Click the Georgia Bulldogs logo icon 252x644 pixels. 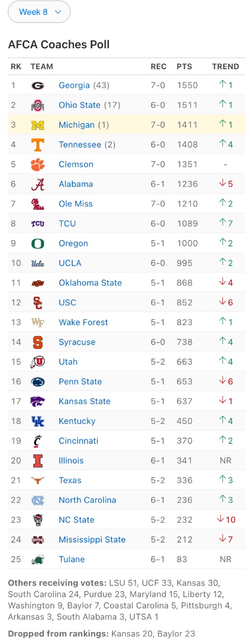pyautogui.click(x=38, y=85)
